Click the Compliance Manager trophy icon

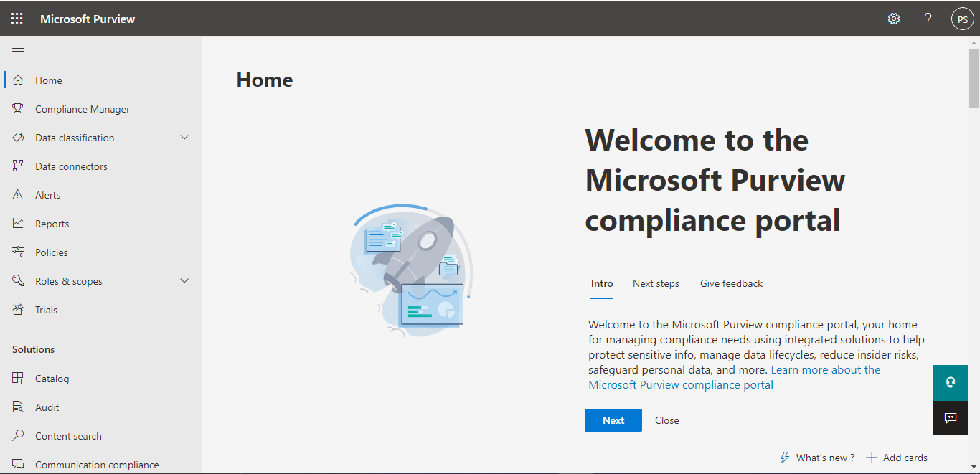coord(19,109)
